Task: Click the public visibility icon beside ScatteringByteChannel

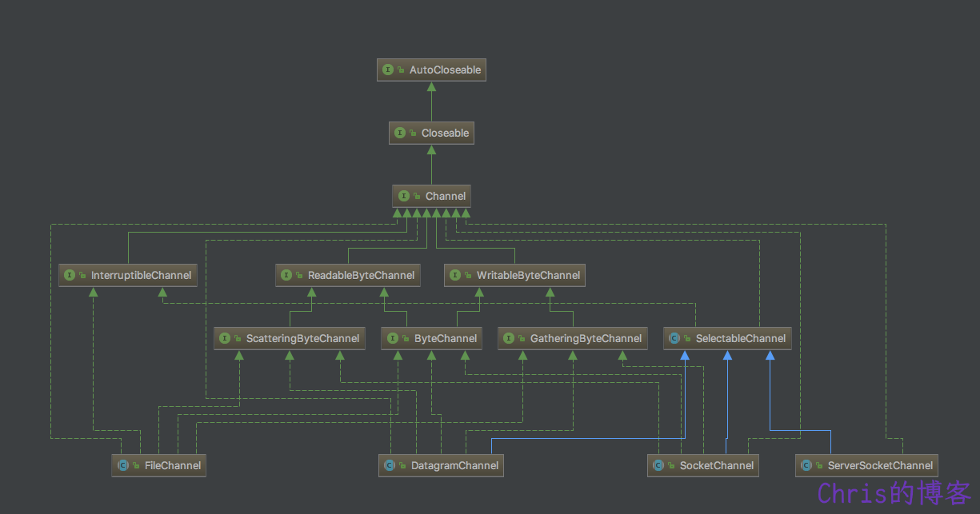Action: [x=238, y=338]
